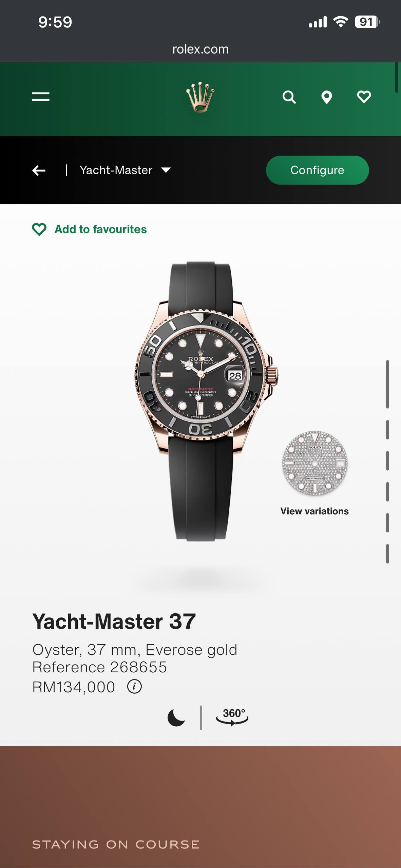
Task: Select the diamond-paved dial thumbnail
Action: click(x=315, y=463)
